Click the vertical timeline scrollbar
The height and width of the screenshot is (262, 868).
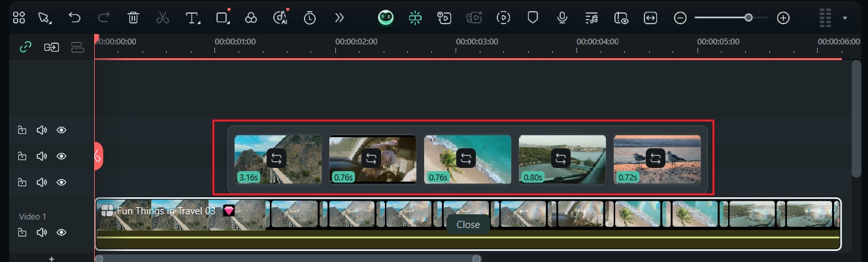[856, 118]
